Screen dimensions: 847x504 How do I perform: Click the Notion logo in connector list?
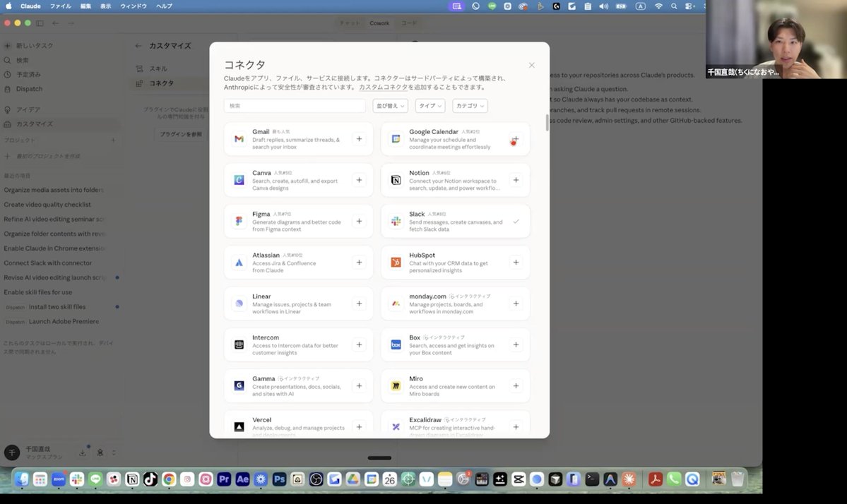coord(396,180)
